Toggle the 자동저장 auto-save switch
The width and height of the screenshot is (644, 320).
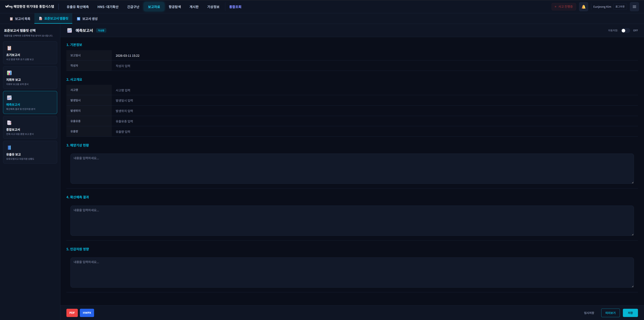click(x=625, y=31)
